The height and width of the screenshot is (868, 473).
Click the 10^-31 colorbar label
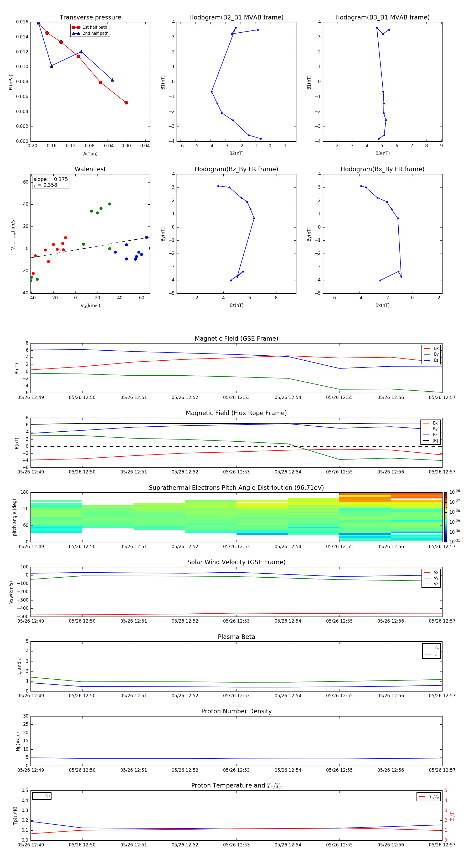(x=455, y=542)
